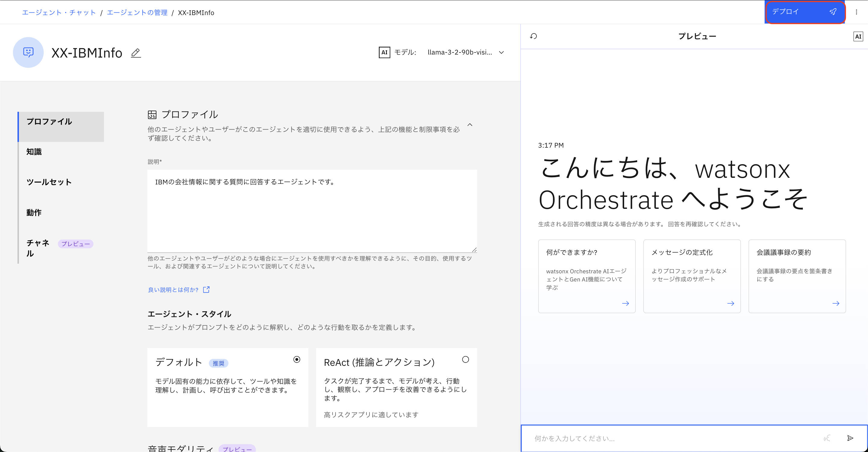
Task: Click the voice input microphone icon
Action: 827,438
